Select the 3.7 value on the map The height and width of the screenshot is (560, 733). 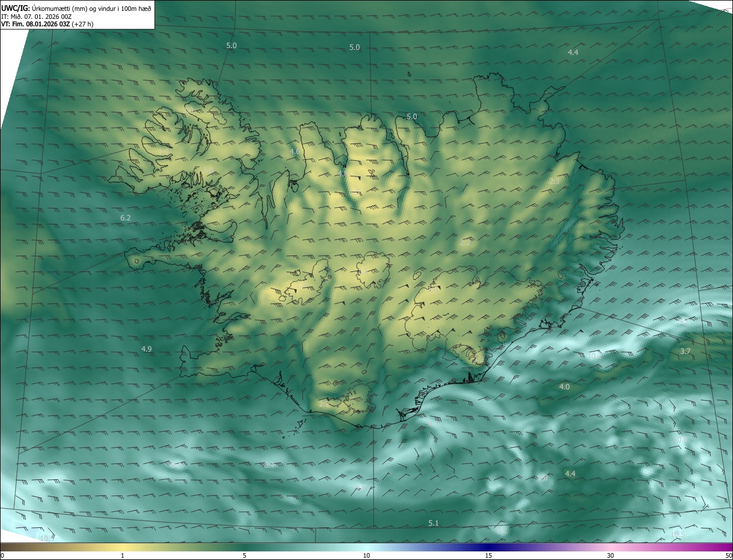[x=685, y=351]
